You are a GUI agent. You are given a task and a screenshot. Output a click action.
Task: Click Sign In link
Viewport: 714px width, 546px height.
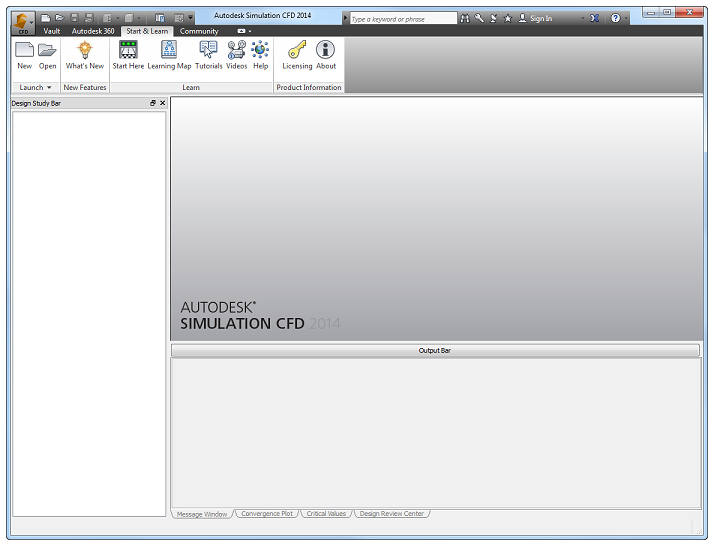click(x=541, y=18)
